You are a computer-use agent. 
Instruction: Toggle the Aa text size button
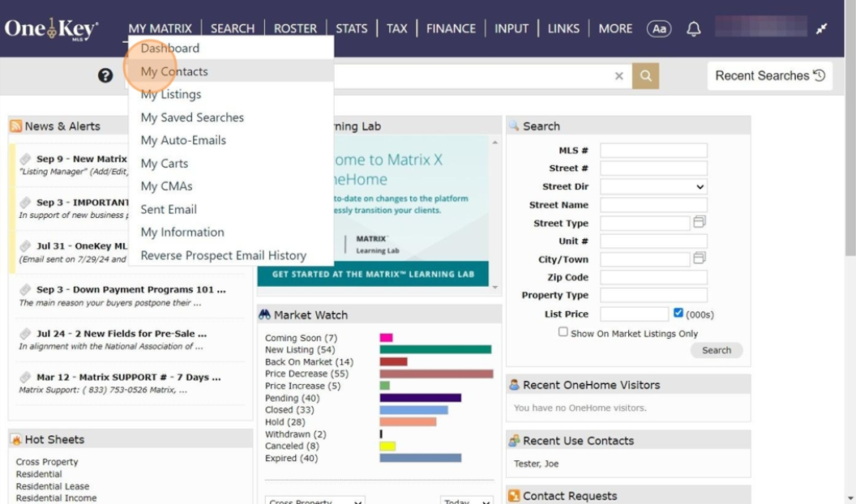(x=659, y=29)
